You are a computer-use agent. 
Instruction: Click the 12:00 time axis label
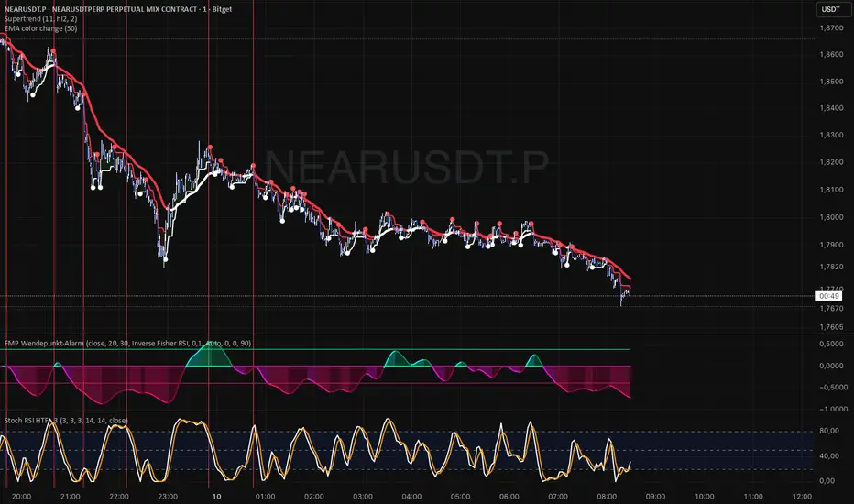(x=802, y=497)
